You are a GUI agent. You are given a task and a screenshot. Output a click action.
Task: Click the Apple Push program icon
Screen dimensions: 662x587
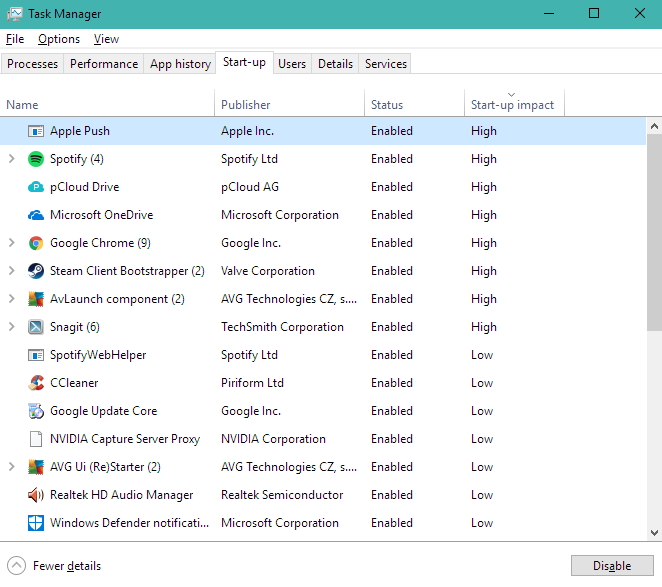pos(36,131)
